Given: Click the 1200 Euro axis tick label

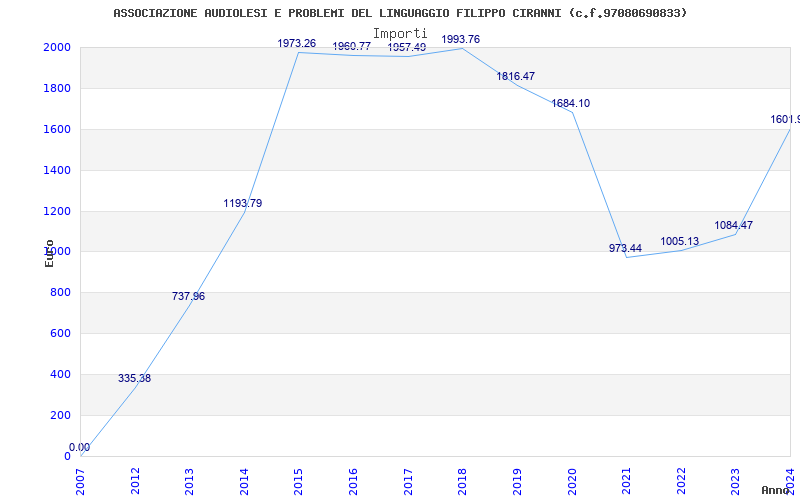Looking at the screenshot, I should [x=57, y=211].
